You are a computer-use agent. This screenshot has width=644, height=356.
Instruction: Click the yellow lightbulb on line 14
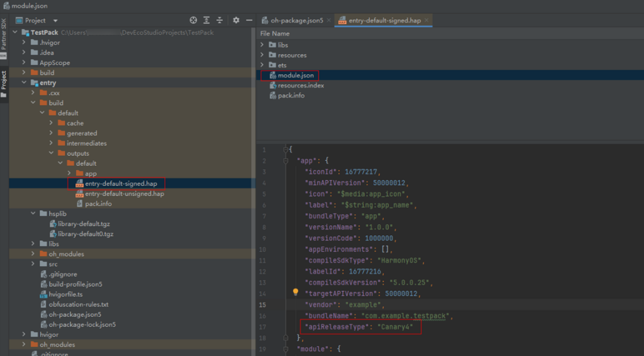coord(295,292)
